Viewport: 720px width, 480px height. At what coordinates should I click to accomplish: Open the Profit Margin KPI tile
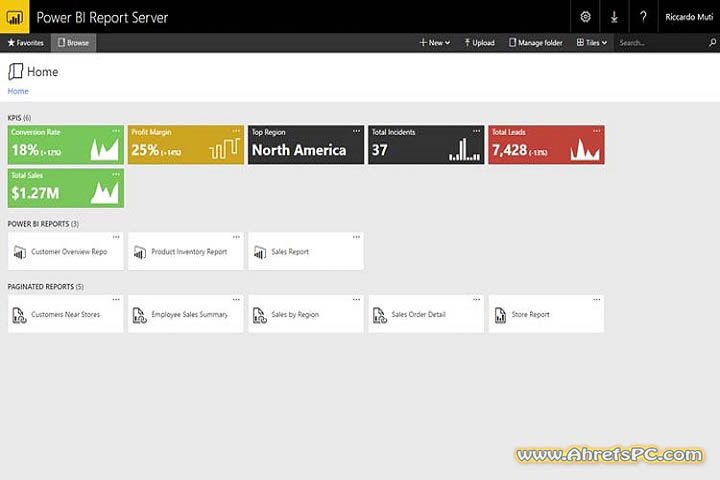tap(186, 145)
